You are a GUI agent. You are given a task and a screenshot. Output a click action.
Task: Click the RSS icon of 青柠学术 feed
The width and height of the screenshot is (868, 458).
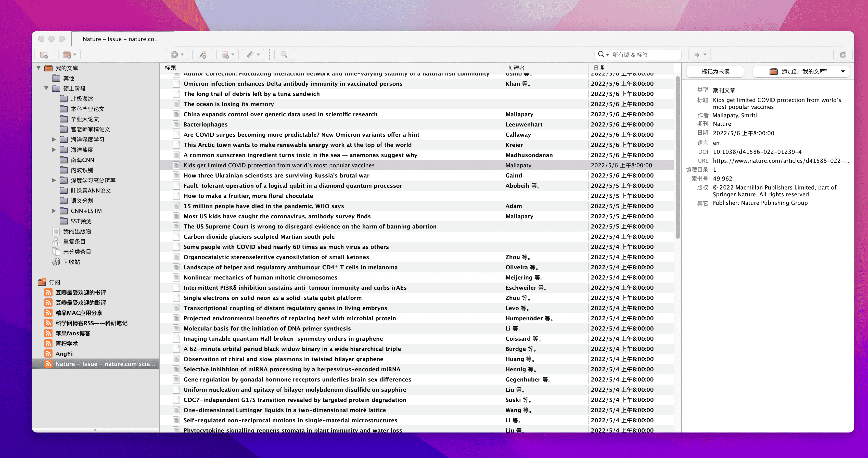48,344
